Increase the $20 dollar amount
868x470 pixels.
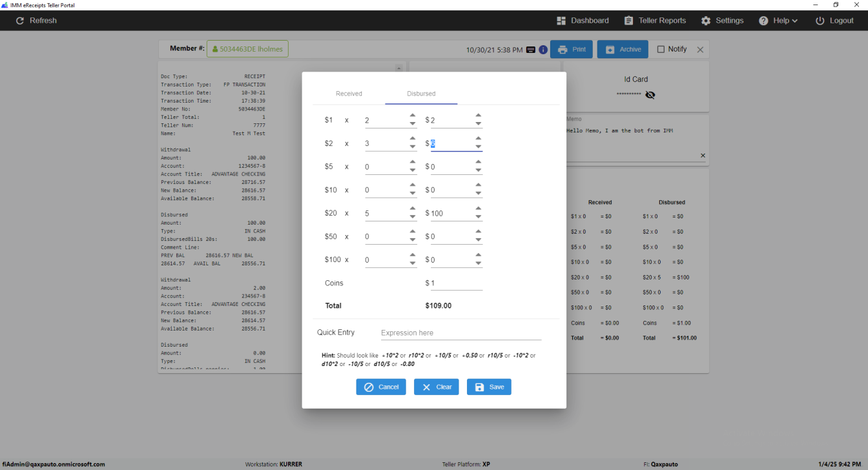479,209
